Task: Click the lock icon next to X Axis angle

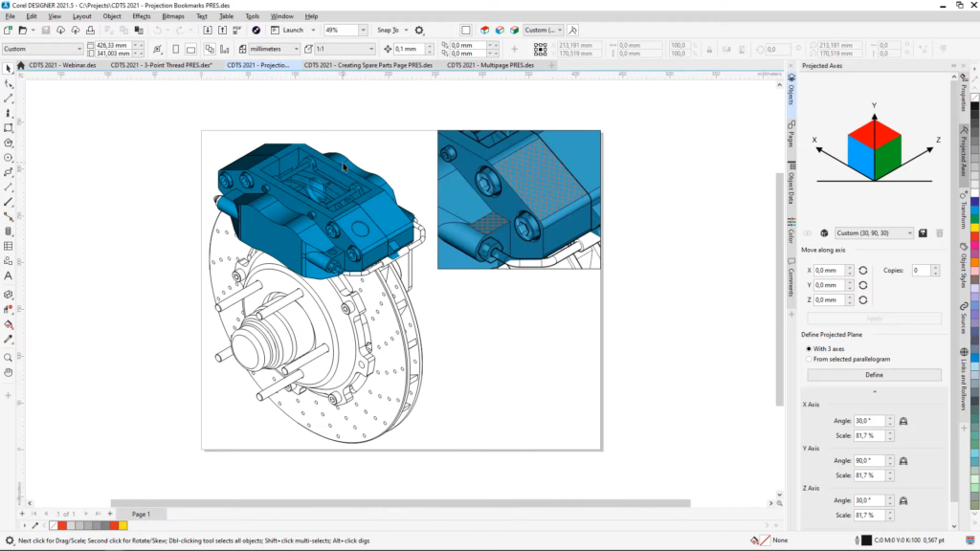Action: pyautogui.click(x=903, y=422)
